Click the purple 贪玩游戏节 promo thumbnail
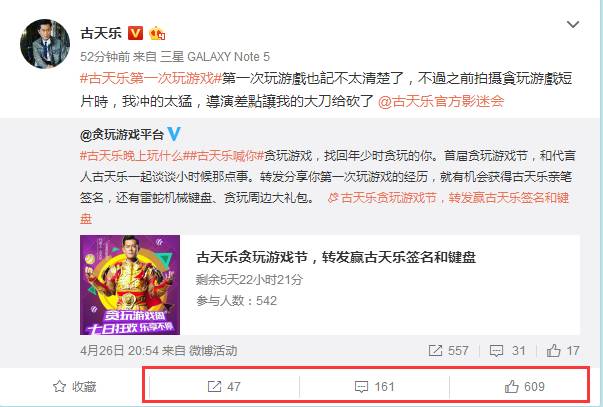The height and width of the screenshot is (407, 603). (130, 285)
